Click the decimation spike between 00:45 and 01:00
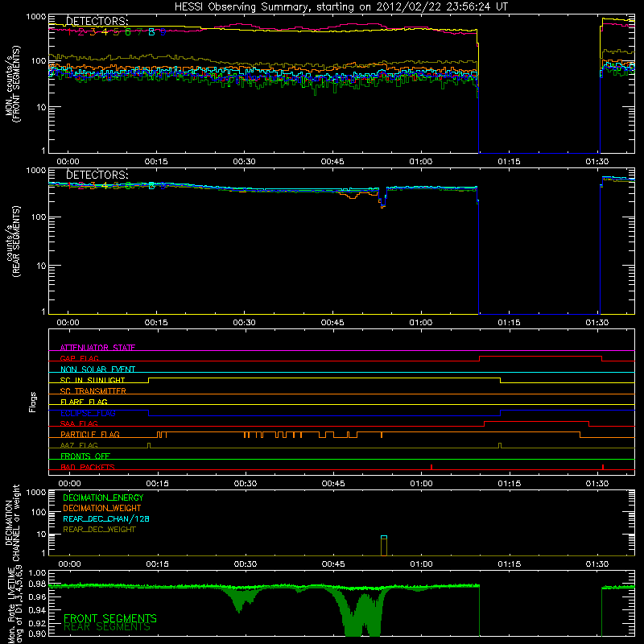The height and width of the screenshot is (644, 644). [x=384, y=546]
